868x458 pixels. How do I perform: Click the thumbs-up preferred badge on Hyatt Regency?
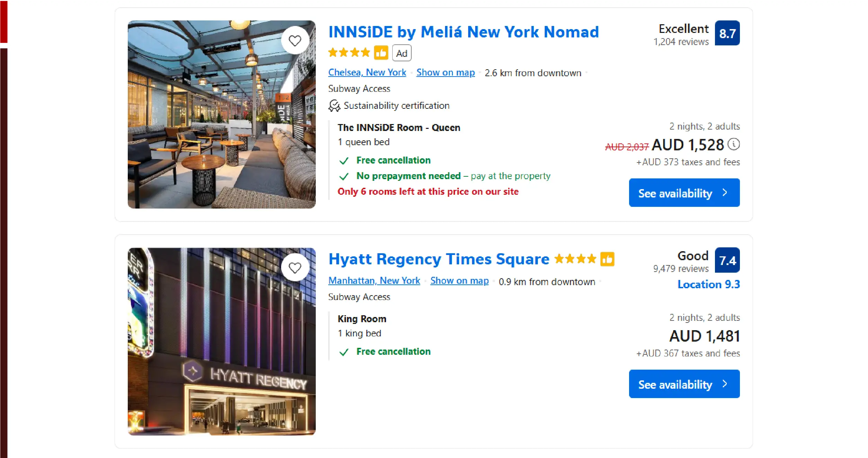[x=607, y=259]
